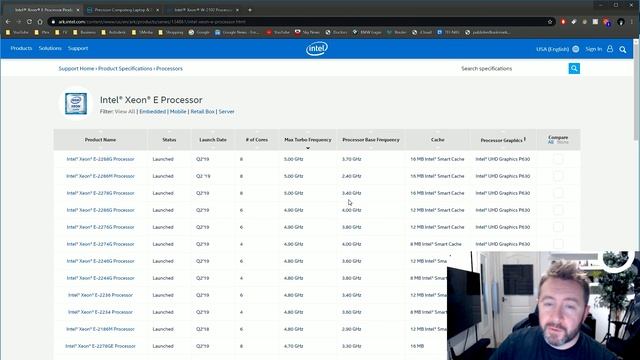Sort by the Max Turbo Frequency column
The width and height of the screenshot is (640, 360).
tap(307, 140)
